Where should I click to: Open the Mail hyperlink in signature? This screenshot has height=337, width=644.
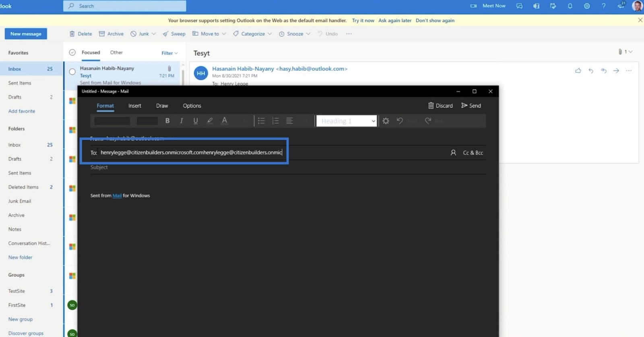[x=117, y=195]
